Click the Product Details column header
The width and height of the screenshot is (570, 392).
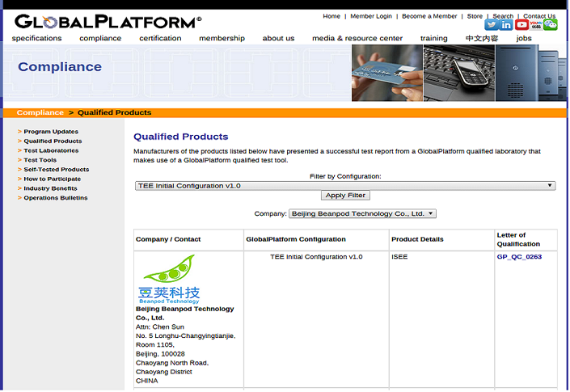tap(441, 240)
